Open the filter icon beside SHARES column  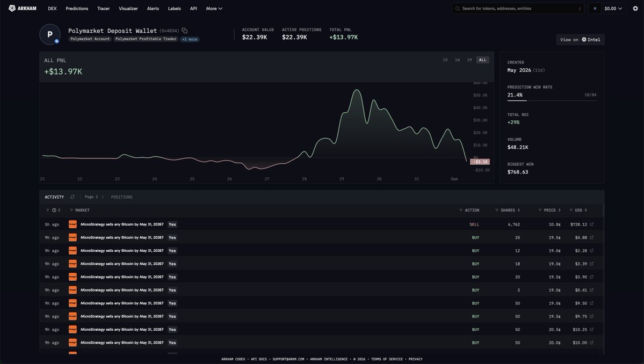coord(497,210)
